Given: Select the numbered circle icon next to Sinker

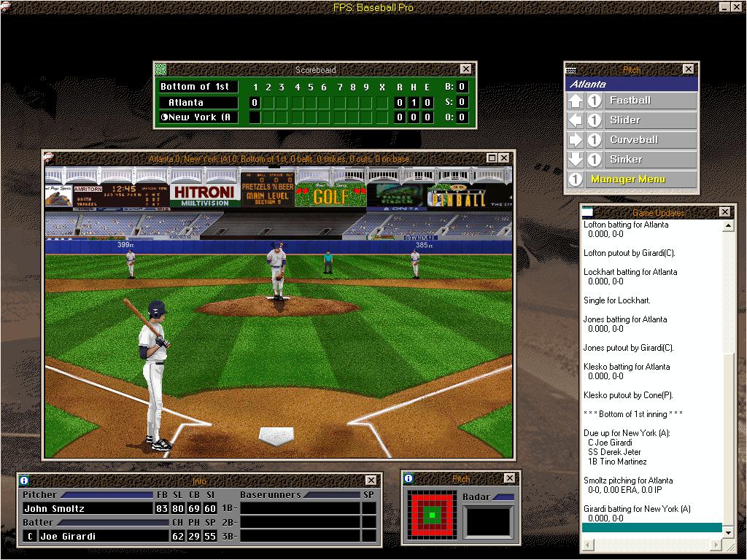Looking at the screenshot, I should [594, 159].
